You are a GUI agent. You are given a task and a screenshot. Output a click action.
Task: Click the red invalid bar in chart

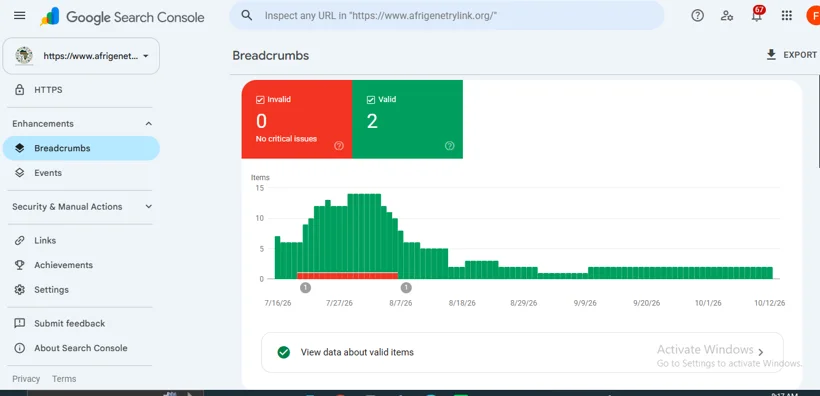click(347, 276)
